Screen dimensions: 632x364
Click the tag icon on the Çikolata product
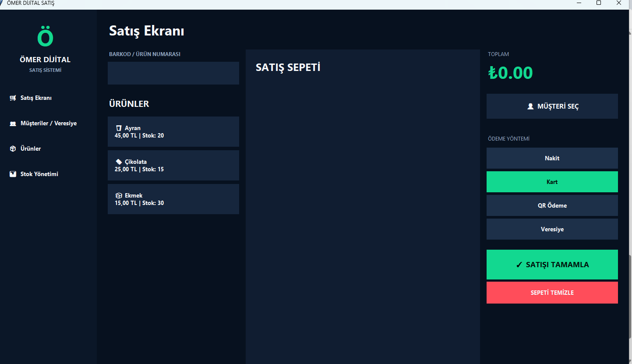coord(119,162)
